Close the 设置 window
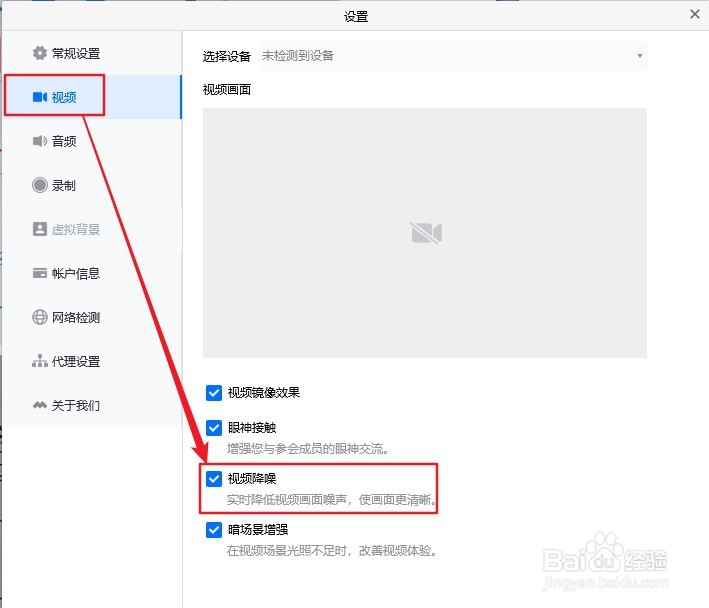Screen dimensions: 709x608 tap(695, 14)
